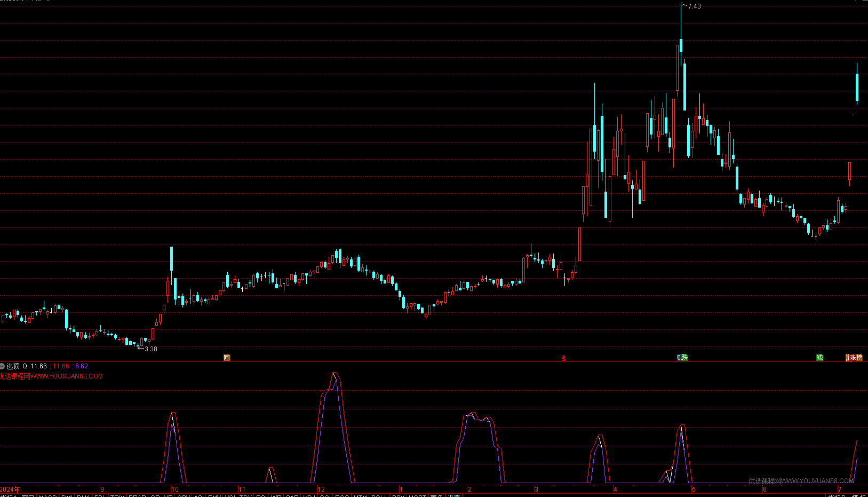Click the 财跌 marker below the chart
This screenshot has height=497, width=868.
click(682, 358)
